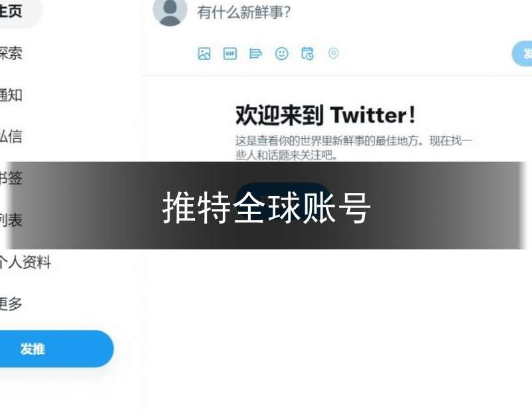Click the 推特全球账号 overlay banner

(267, 205)
